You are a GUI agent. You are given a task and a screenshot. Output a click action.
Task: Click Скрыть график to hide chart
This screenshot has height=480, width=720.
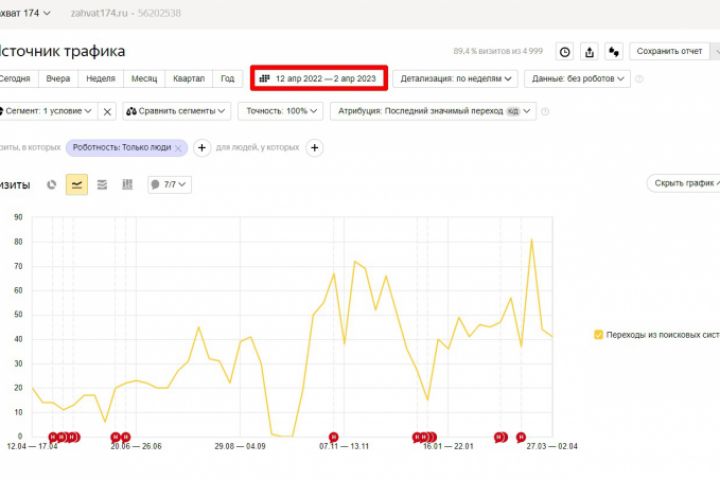[x=684, y=183]
